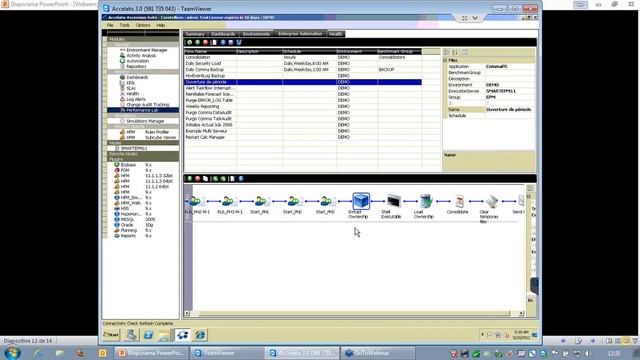
Task: Click the Name property value field
Action: [509, 110]
